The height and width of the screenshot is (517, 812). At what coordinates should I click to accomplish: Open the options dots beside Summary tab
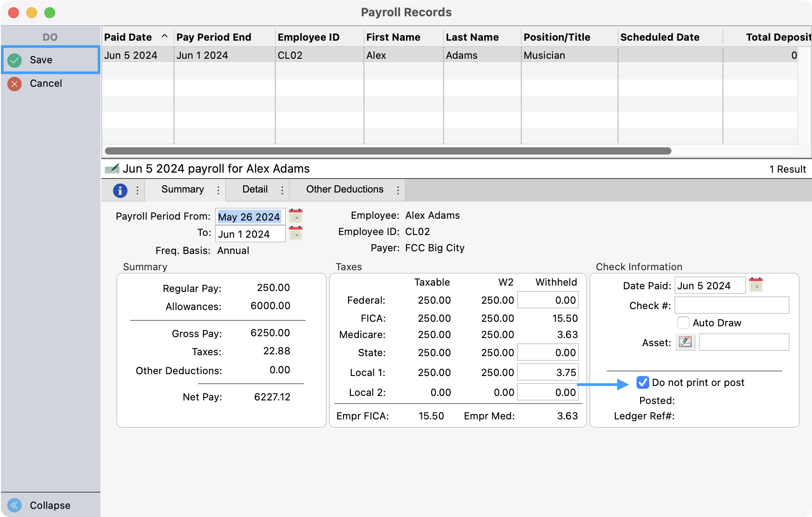click(218, 190)
